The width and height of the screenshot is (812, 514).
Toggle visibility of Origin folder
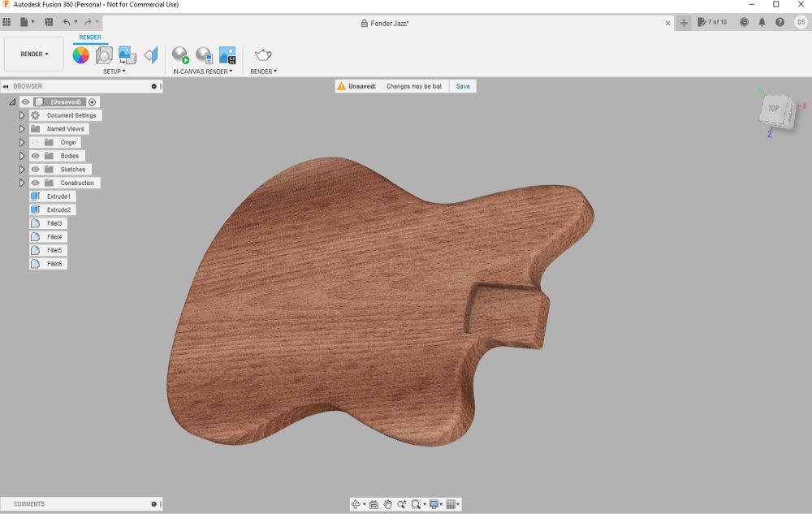coord(35,142)
